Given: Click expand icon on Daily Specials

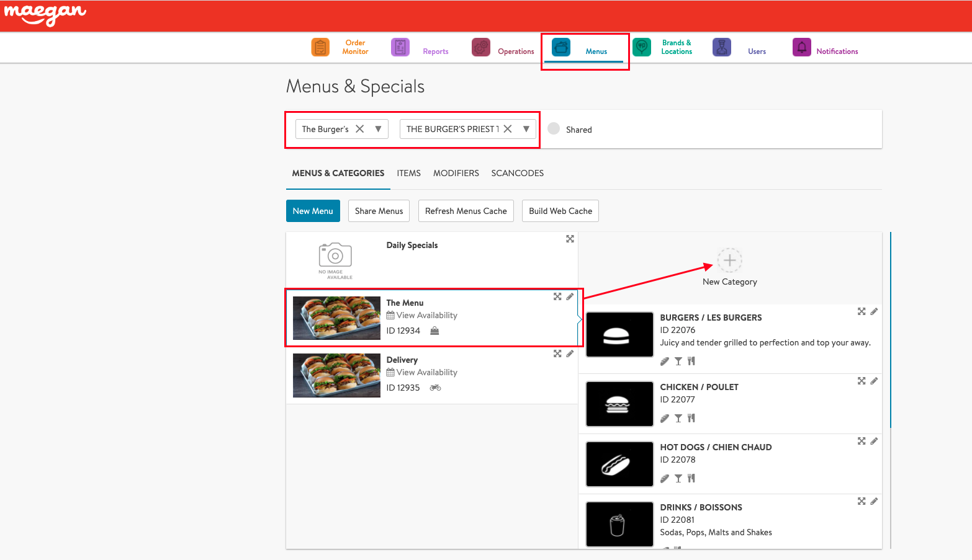Looking at the screenshot, I should click(x=570, y=239).
